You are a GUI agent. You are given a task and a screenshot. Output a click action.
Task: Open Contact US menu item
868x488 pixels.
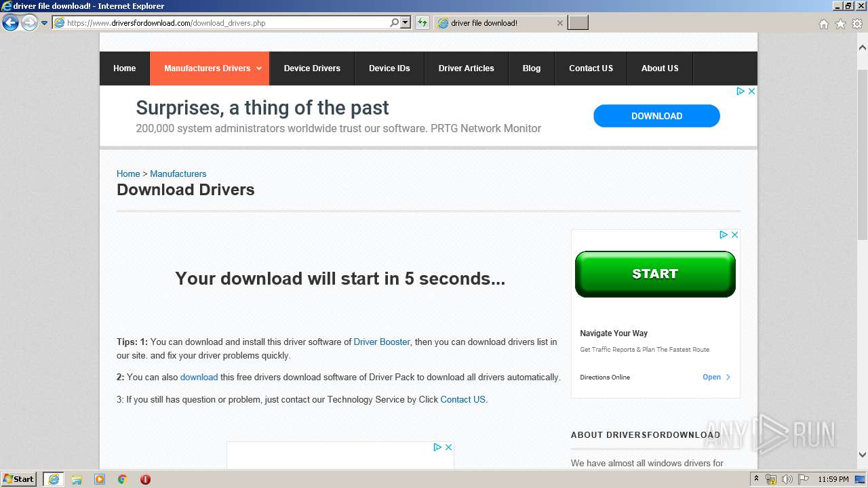pos(591,68)
